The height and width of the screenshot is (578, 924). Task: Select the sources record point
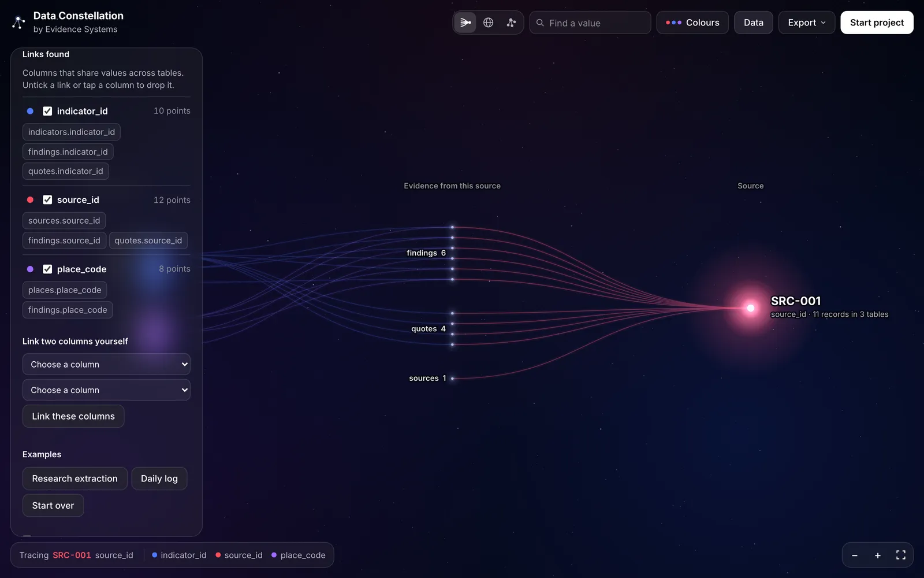[453, 379]
